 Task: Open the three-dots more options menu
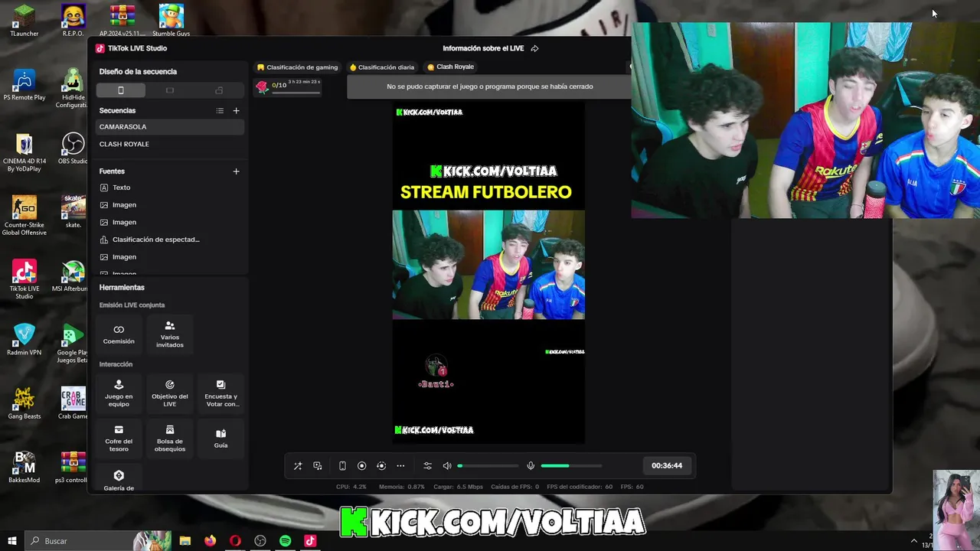coord(400,466)
